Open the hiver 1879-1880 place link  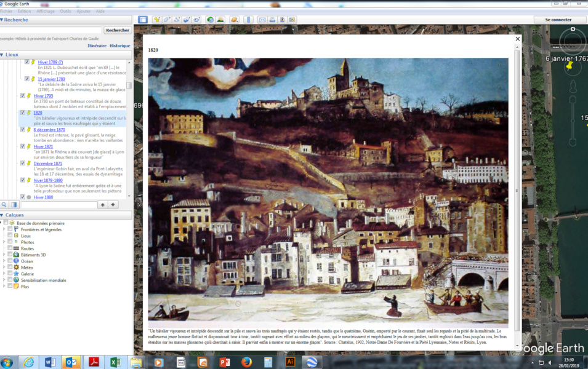click(x=48, y=180)
